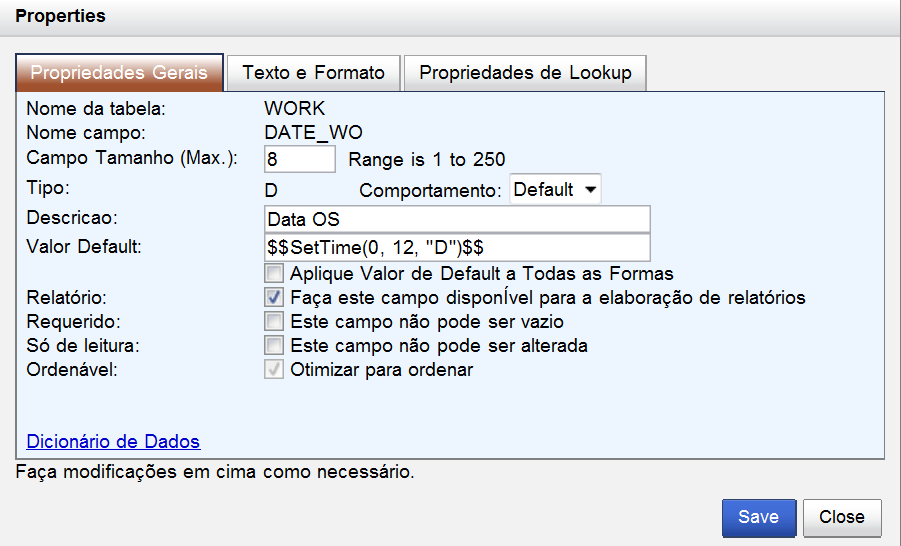
Task: Click the Valor Default input field
Action: (x=457, y=248)
